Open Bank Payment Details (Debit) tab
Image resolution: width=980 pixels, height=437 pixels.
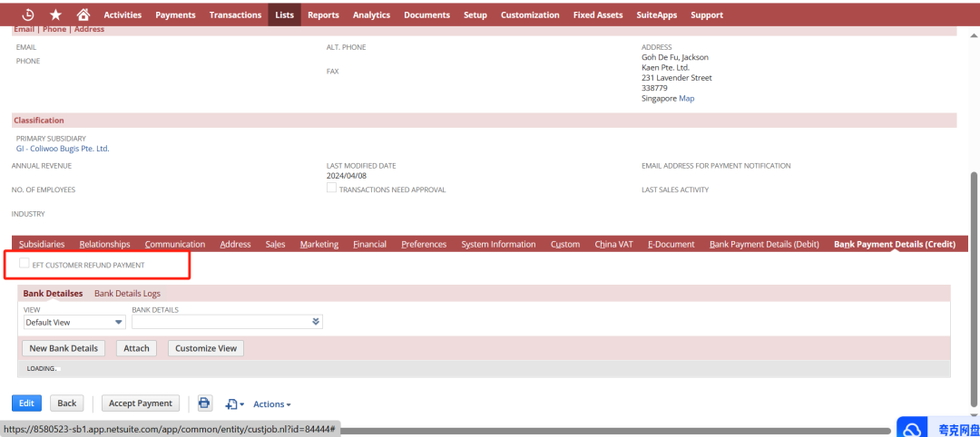click(764, 244)
